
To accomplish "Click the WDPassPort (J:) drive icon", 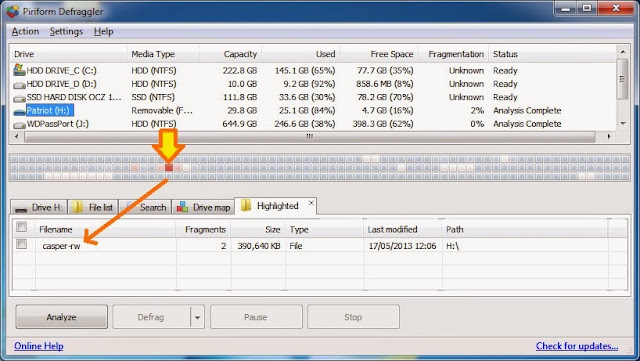I will [x=19, y=125].
